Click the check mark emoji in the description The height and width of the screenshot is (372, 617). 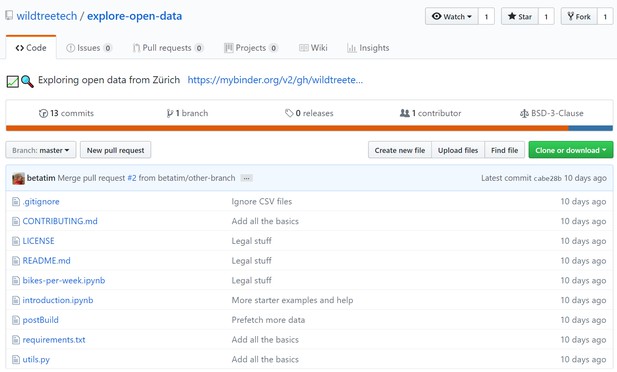pos(13,81)
